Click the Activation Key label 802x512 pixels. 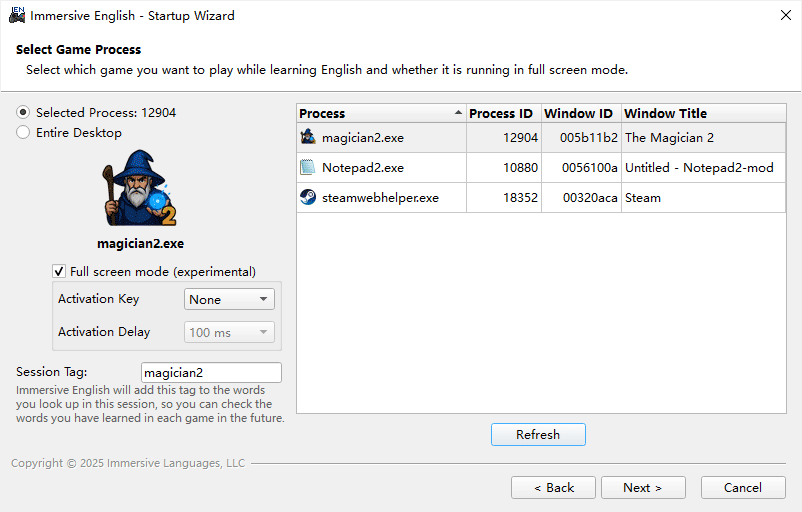98,299
